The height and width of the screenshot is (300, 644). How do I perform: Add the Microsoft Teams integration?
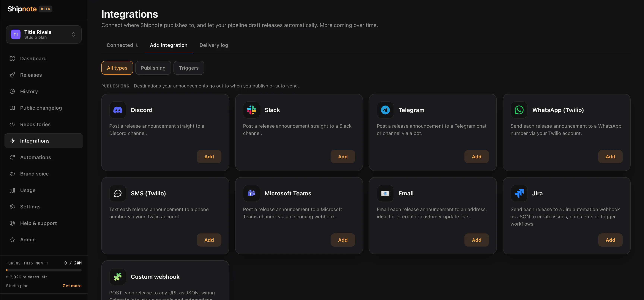pyautogui.click(x=343, y=240)
